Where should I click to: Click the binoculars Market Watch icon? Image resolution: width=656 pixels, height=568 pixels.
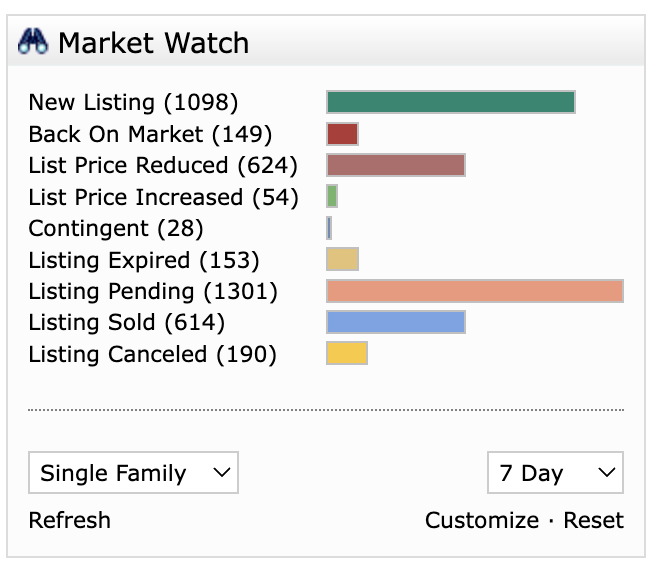click(34, 43)
